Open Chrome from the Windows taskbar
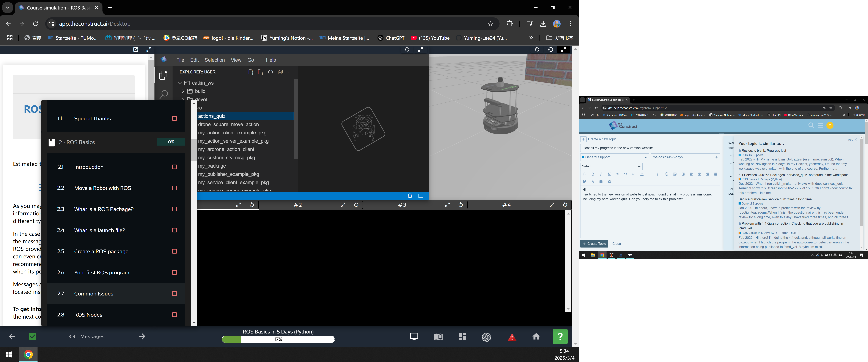This screenshot has height=362, width=868. [x=28, y=354]
